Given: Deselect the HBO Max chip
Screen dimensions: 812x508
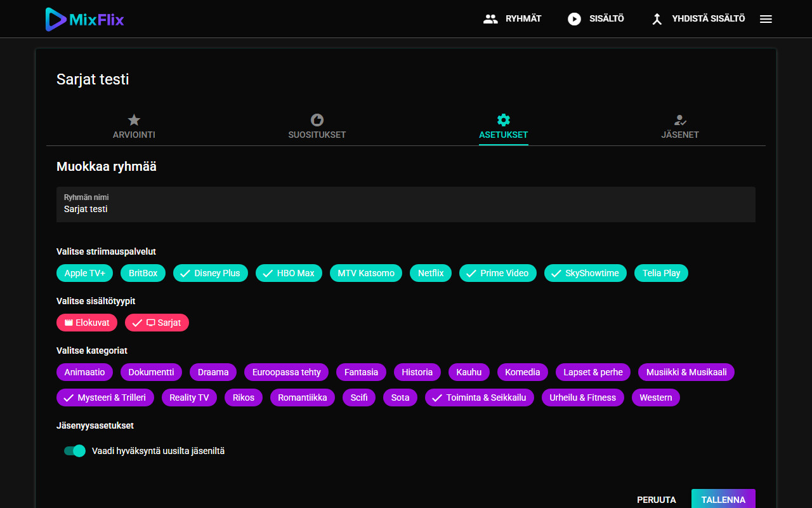Looking at the screenshot, I should click(x=289, y=273).
